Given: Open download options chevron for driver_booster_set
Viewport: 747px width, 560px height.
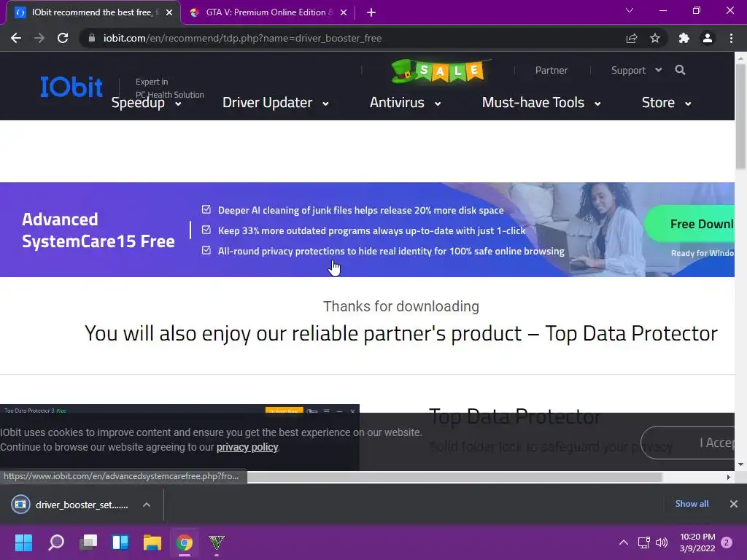Looking at the screenshot, I should (147, 505).
